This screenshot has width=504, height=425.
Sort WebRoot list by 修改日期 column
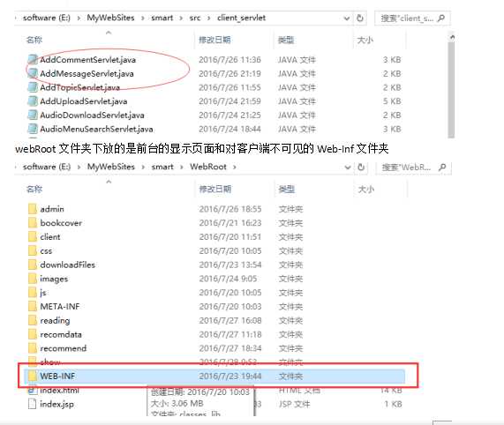pyautogui.click(x=215, y=189)
